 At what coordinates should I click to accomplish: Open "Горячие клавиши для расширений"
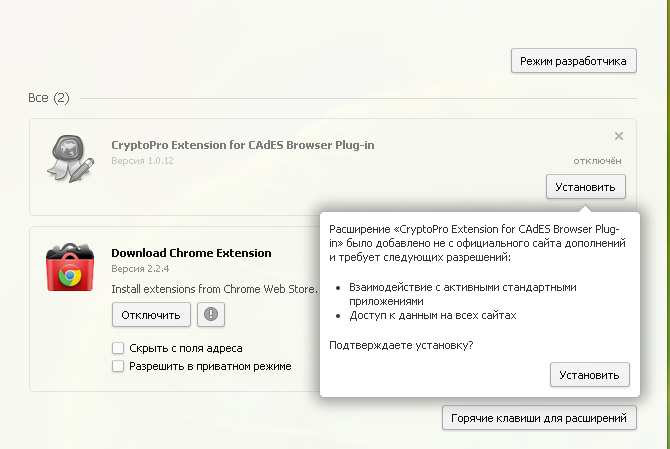(x=538, y=417)
